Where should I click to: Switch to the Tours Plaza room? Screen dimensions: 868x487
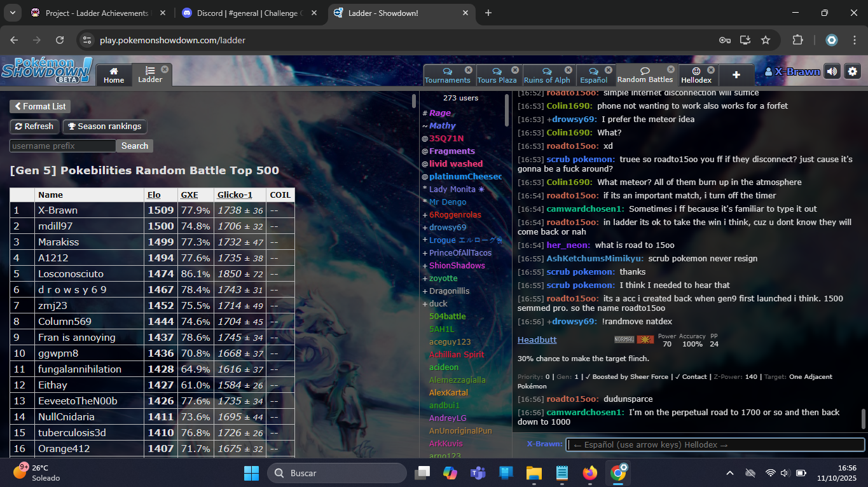[497, 75]
